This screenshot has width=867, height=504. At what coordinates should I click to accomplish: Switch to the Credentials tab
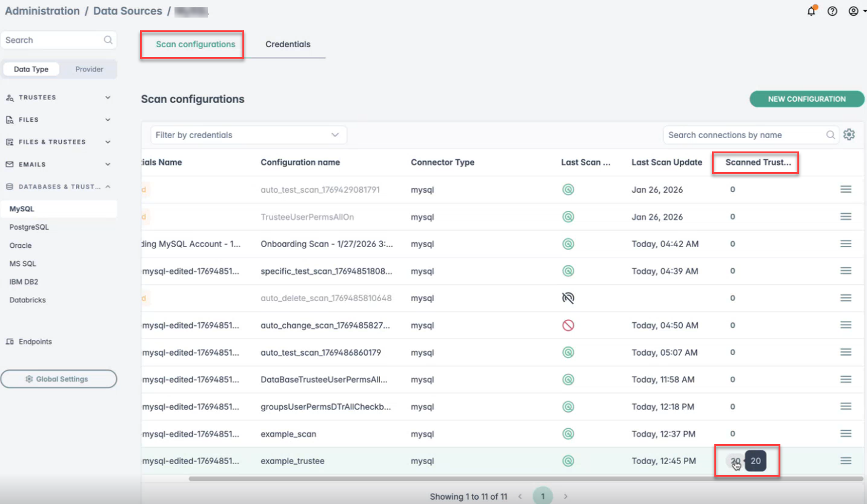click(288, 44)
